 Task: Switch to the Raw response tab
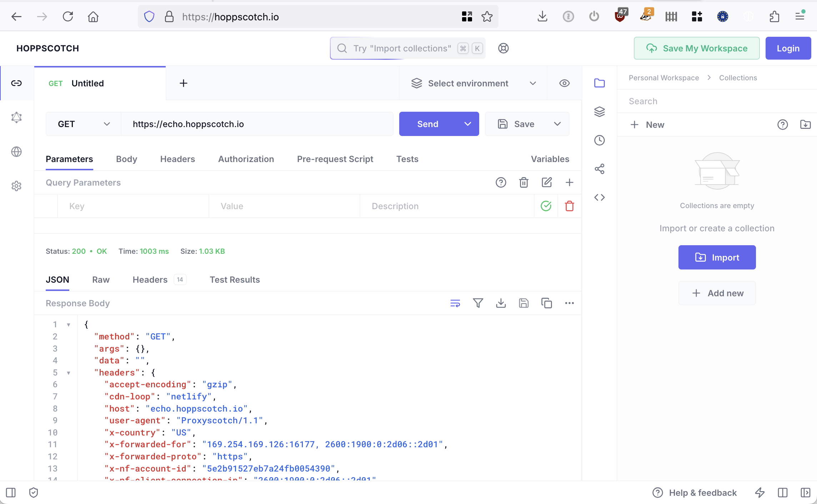pyautogui.click(x=101, y=279)
